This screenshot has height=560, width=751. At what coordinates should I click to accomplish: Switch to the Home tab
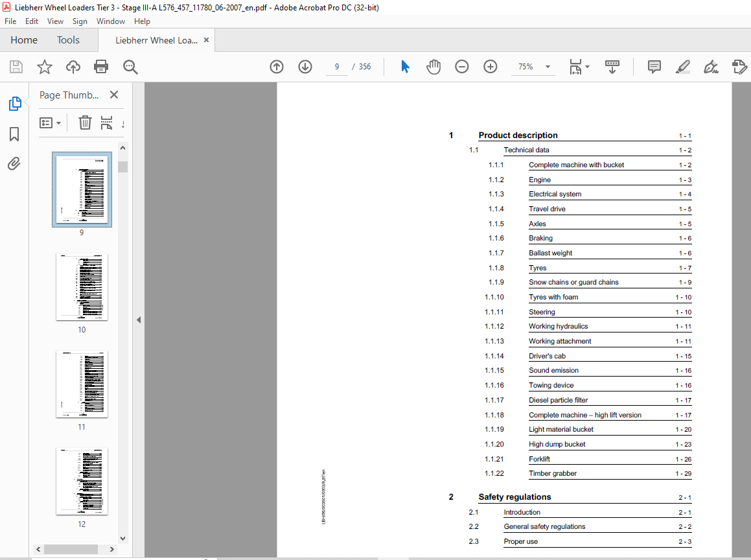(24, 40)
